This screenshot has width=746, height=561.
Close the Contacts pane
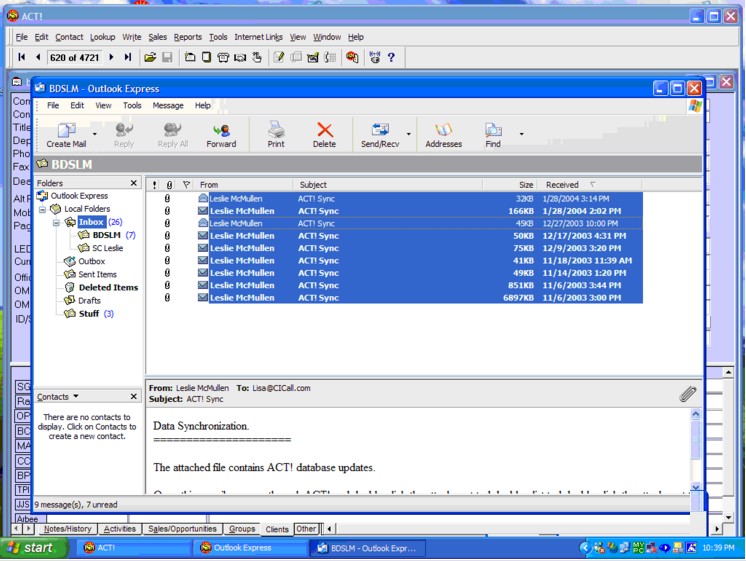(x=134, y=396)
